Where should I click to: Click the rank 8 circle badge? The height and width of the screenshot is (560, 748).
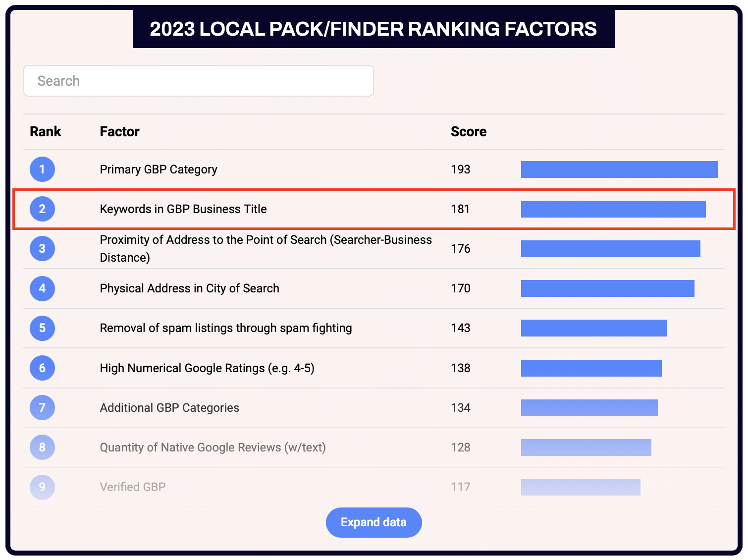coord(42,448)
